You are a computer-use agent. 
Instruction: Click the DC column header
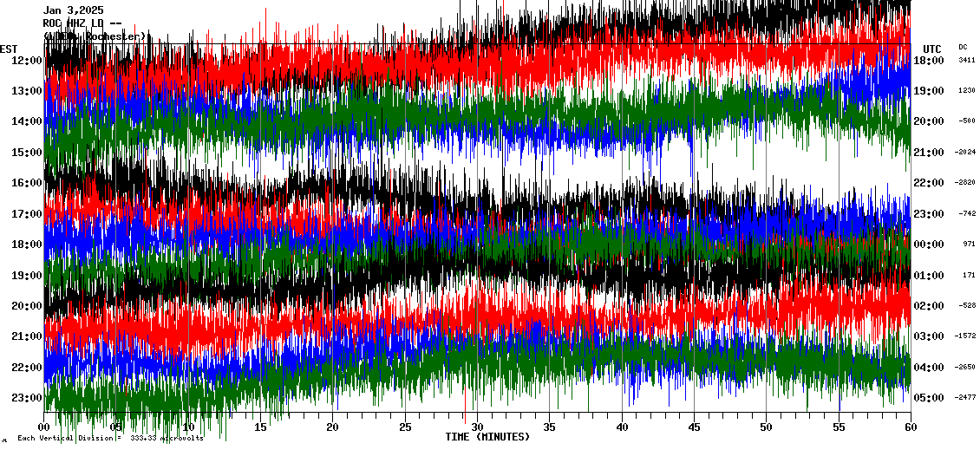coord(964,47)
